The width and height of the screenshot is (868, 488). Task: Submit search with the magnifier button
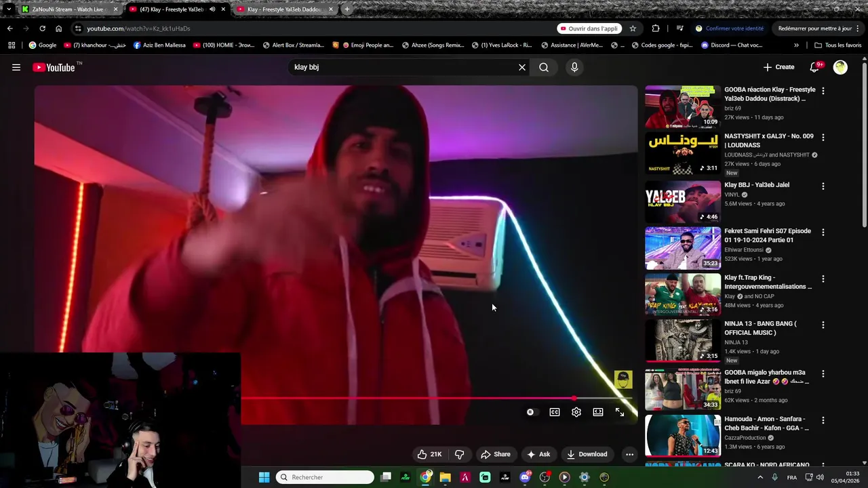(544, 67)
